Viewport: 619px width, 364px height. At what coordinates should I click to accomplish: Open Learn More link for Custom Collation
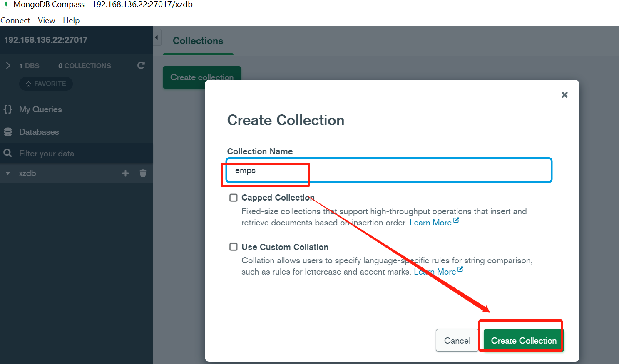click(438, 272)
